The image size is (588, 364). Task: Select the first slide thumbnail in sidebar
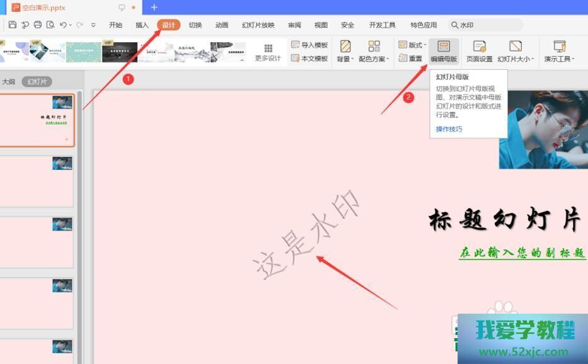[x=39, y=118]
